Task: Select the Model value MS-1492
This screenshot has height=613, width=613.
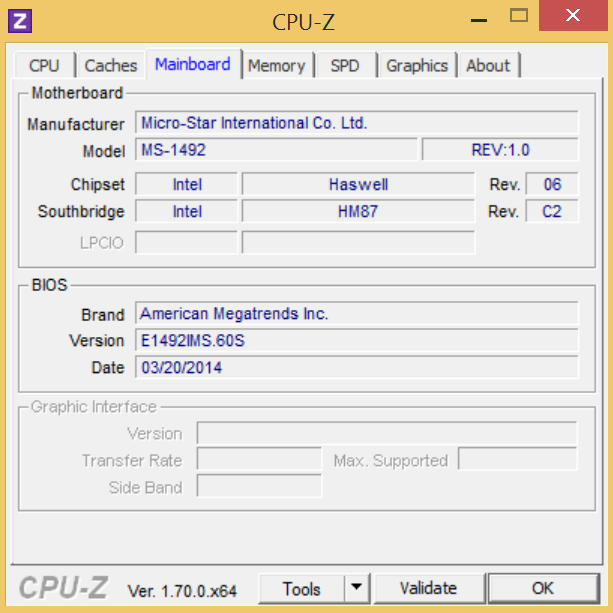Action: [276, 150]
